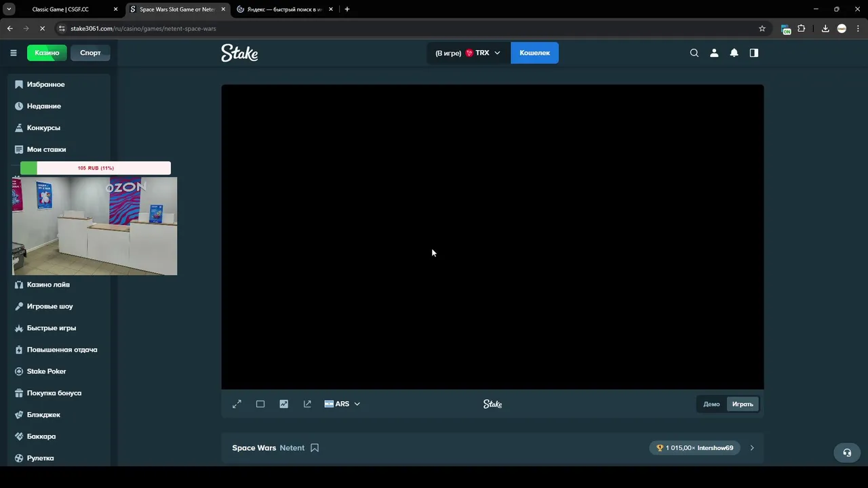Stop loading the page
This screenshot has height=488, width=868.
pyautogui.click(x=42, y=28)
